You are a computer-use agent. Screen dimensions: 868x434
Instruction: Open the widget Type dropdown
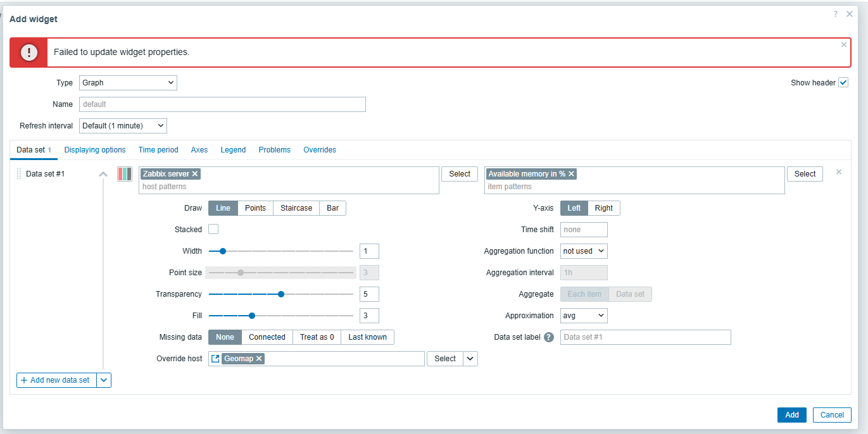pyautogui.click(x=128, y=83)
